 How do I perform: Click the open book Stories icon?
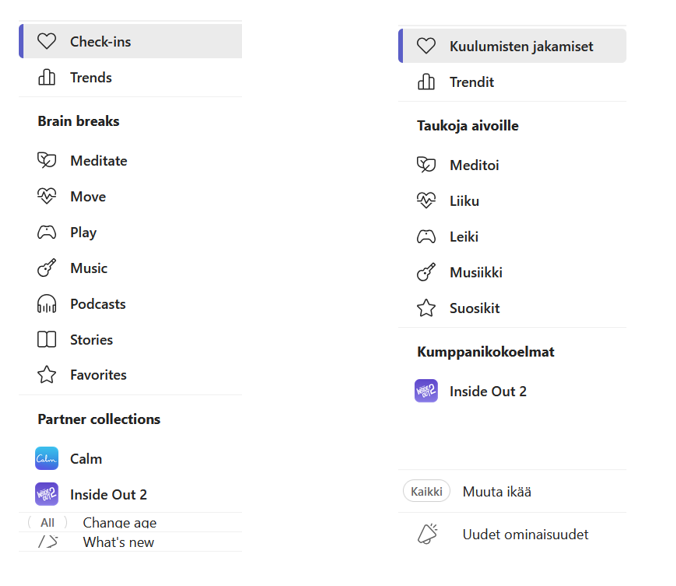point(47,340)
